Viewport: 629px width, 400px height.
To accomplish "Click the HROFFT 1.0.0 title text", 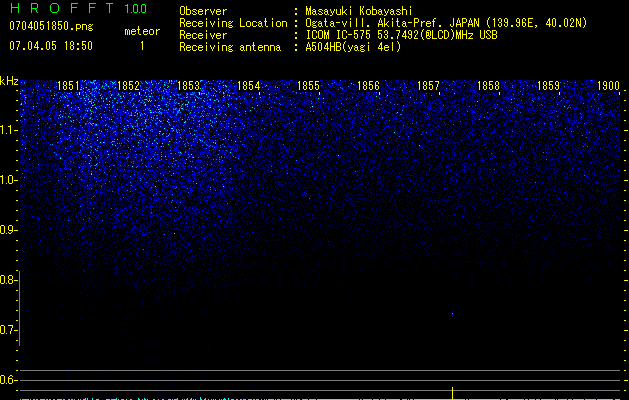I will (78, 8).
